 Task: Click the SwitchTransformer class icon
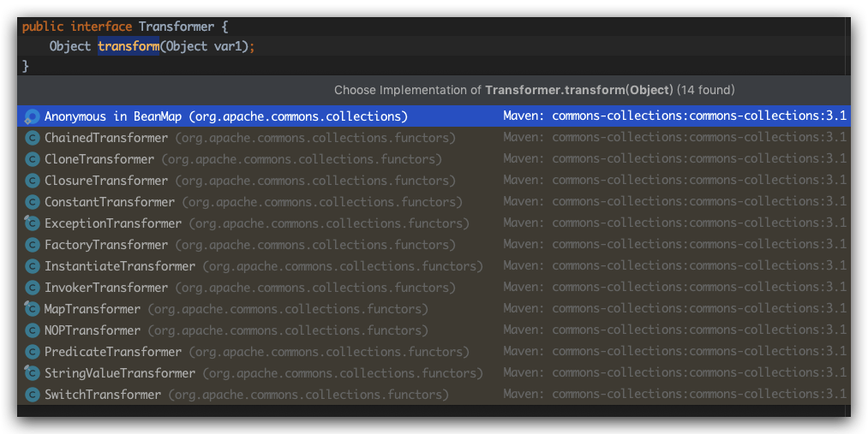[33, 395]
